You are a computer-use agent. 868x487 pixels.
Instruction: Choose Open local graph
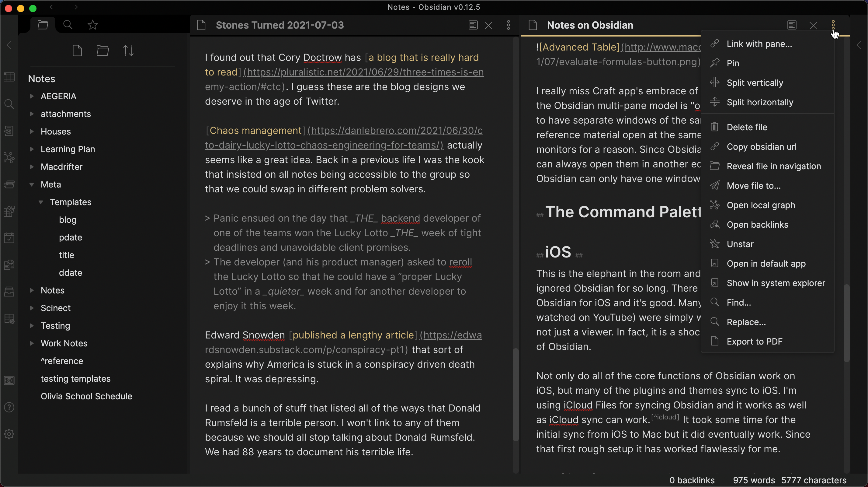[768, 205]
